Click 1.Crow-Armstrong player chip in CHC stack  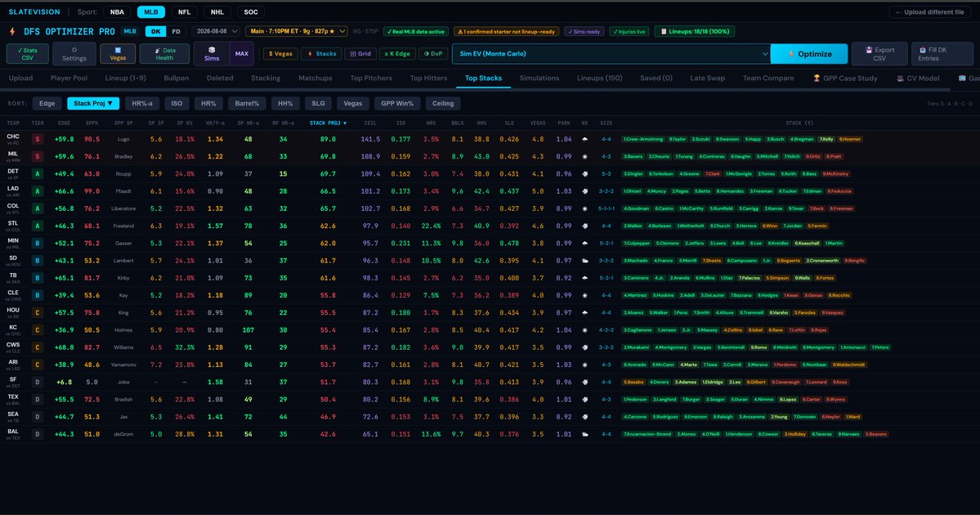click(x=644, y=139)
